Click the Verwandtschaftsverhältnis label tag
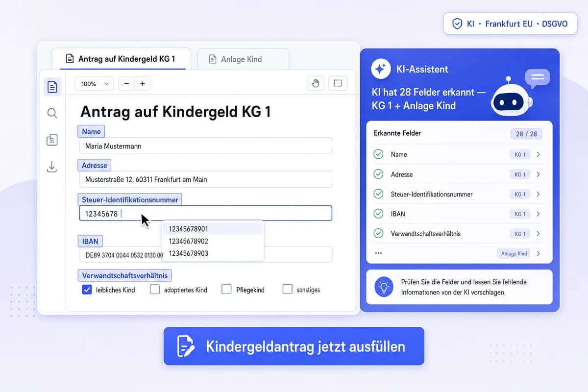The height and width of the screenshot is (392, 588). tap(125, 275)
